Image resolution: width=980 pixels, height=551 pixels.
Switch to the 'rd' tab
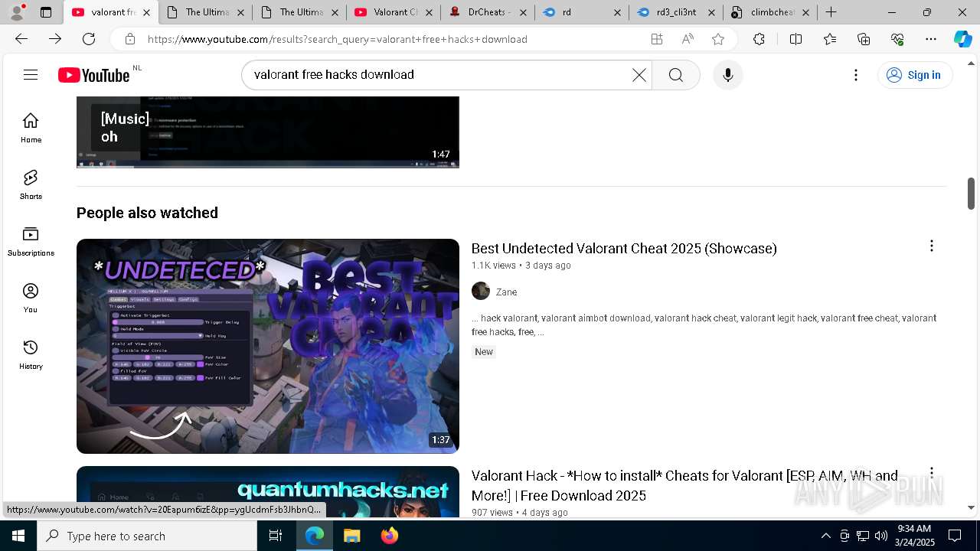(x=582, y=12)
